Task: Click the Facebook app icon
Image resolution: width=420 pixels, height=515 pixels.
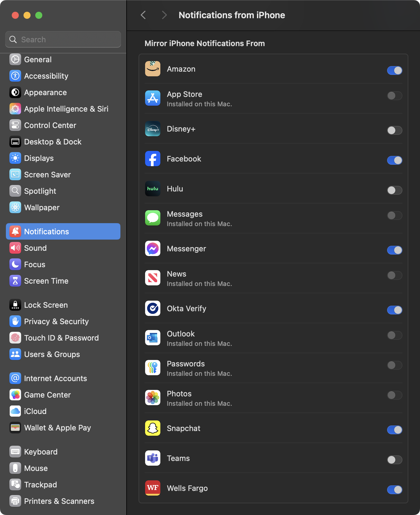Action: [153, 159]
